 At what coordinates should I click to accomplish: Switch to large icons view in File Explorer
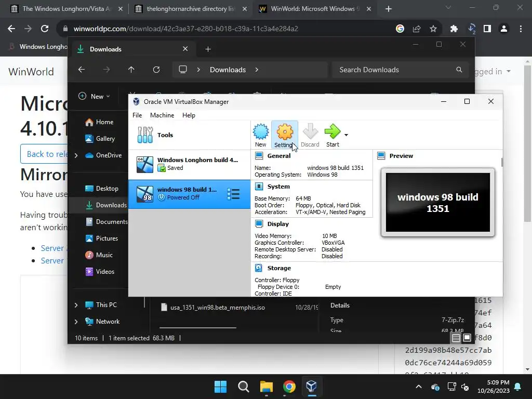coord(467,338)
